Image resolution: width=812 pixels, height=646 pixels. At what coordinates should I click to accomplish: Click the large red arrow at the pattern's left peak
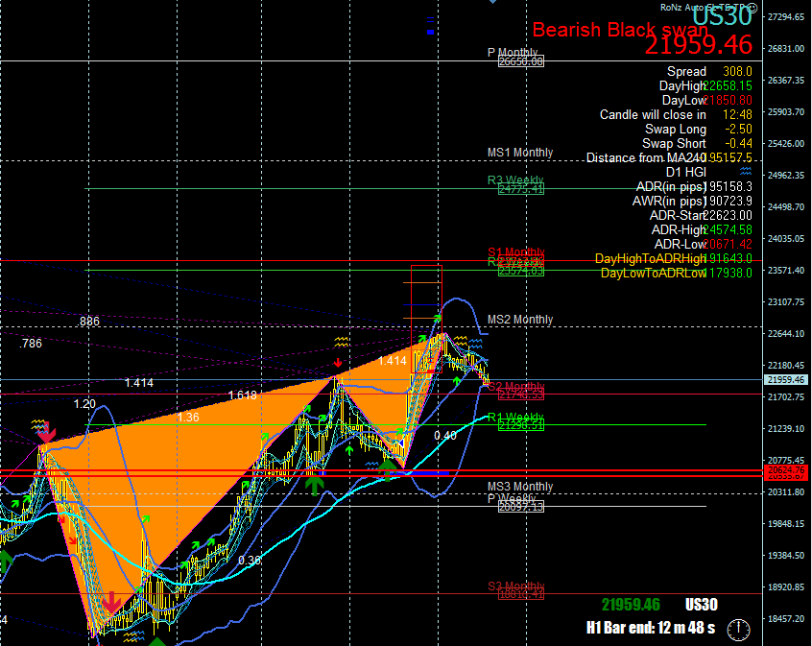(46, 434)
